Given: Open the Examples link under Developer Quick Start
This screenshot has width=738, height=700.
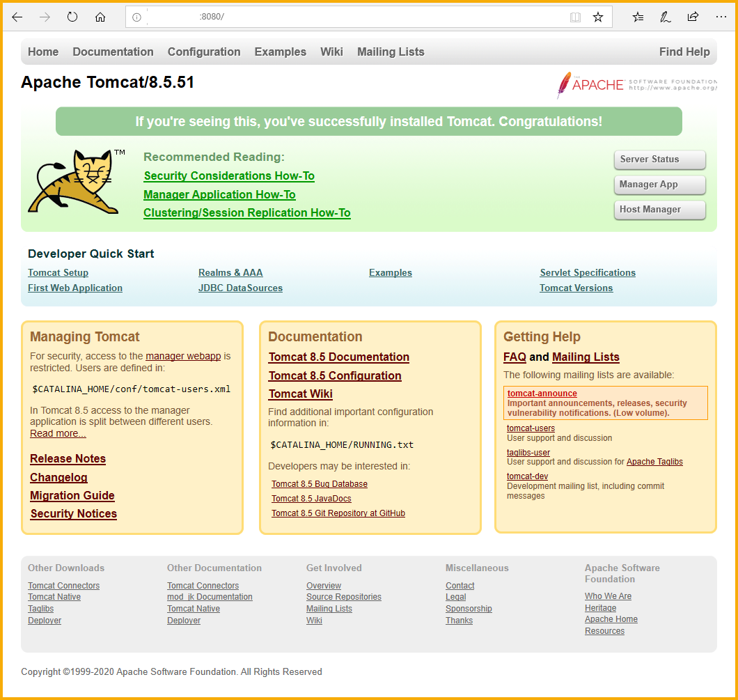Looking at the screenshot, I should pos(390,272).
